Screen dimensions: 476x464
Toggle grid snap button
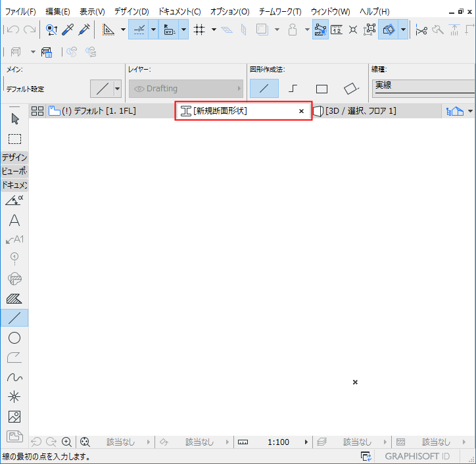point(199,30)
